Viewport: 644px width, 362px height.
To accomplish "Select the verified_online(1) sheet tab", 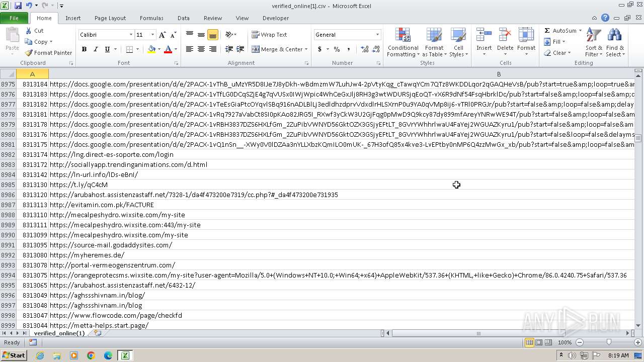I will tap(59, 333).
